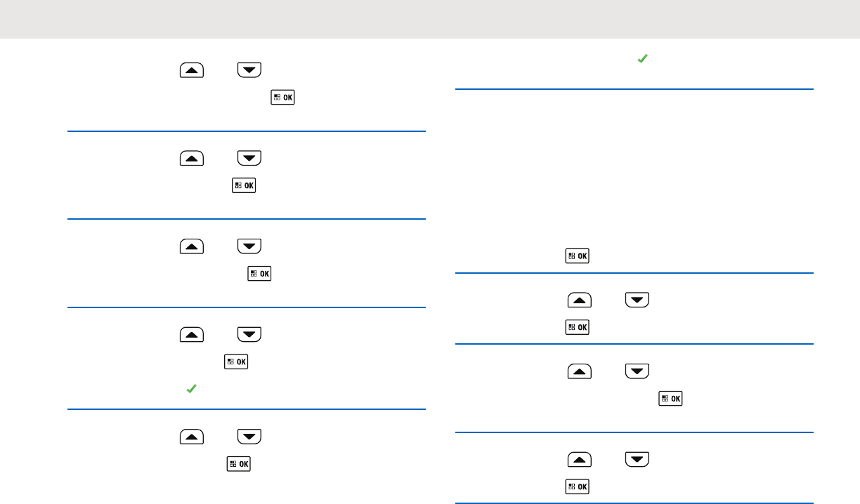This screenshot has width=860, height=504.
Task: Click up arrow in right column's topmost arrow pair
Action: click(580, 300)
